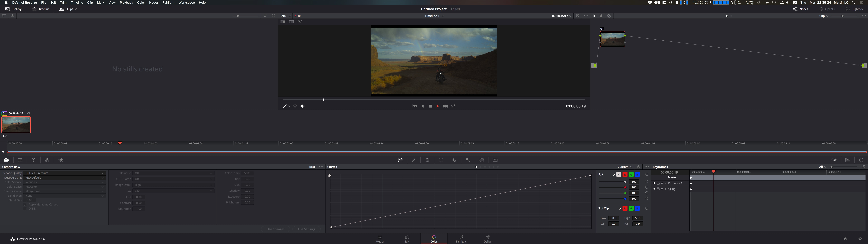Expand the Corrector 1 keyframe track
This screenshot has height=244, width=868.
point(665,183)
